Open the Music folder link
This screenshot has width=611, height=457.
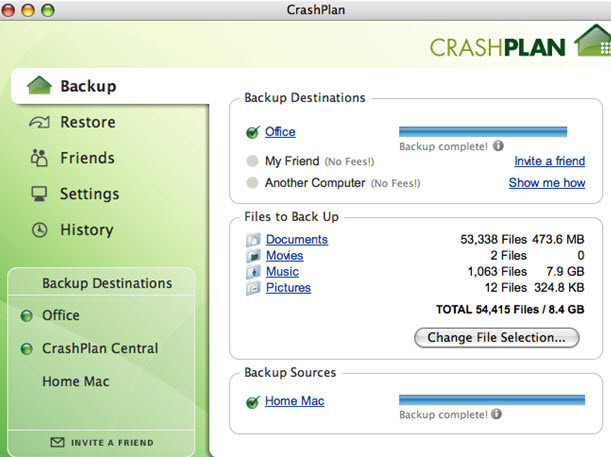pos(282,272)
